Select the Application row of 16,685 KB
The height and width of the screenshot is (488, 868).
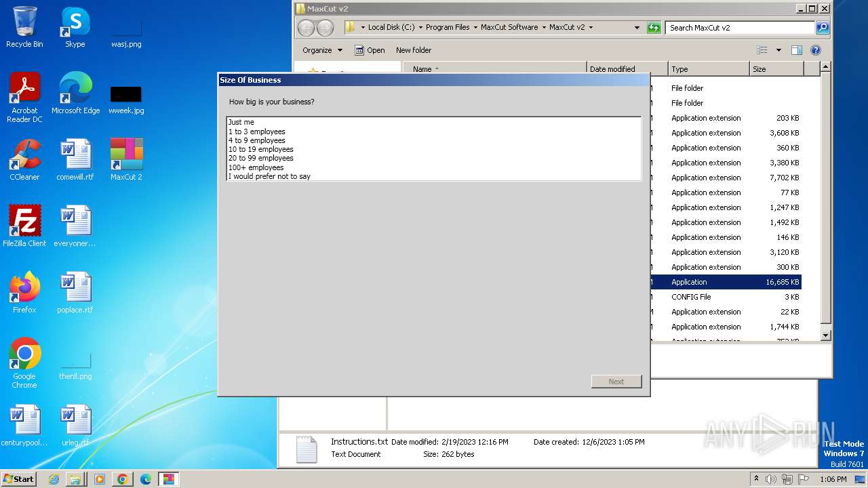pyautogui.click(x=726, y=282)
